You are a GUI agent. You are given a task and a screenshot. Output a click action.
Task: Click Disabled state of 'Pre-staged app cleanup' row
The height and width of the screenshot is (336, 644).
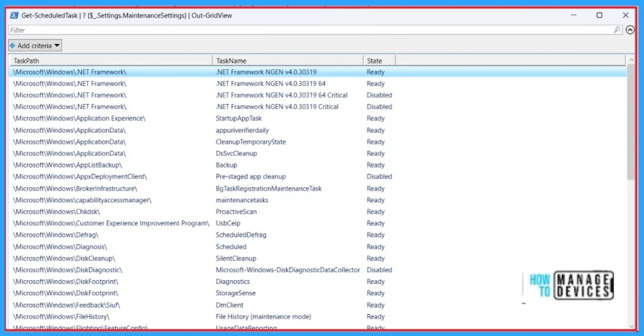tap(379, 176)
